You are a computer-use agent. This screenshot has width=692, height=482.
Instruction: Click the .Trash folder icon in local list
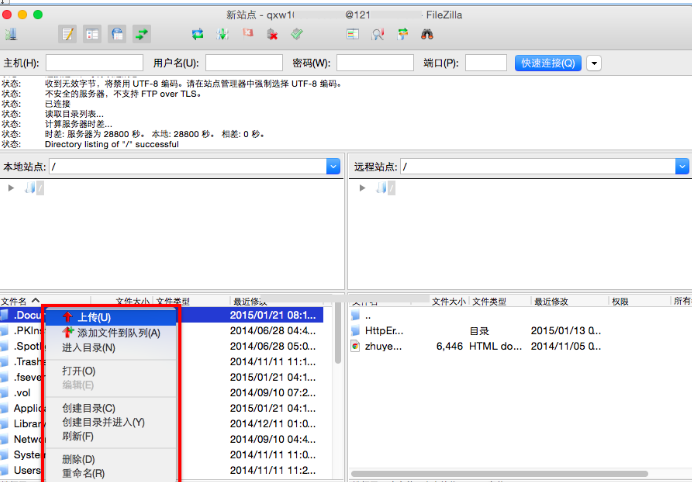(x=4, y=362)
